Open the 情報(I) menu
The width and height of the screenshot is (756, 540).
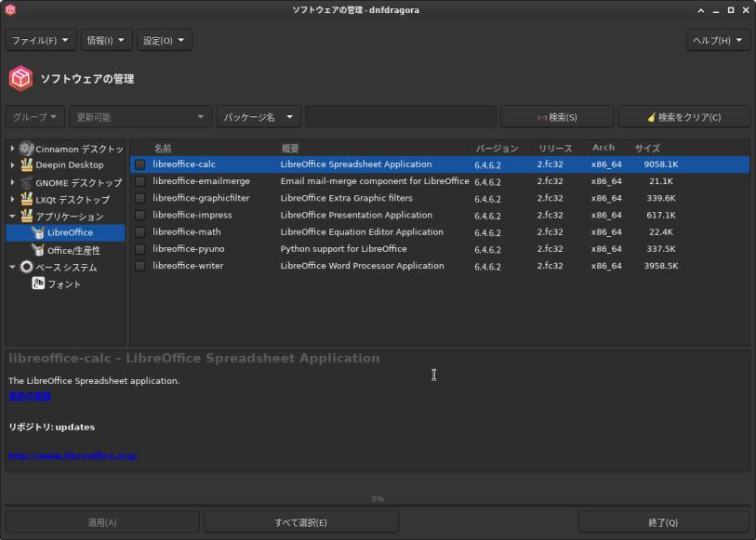(x=106, y=40)
